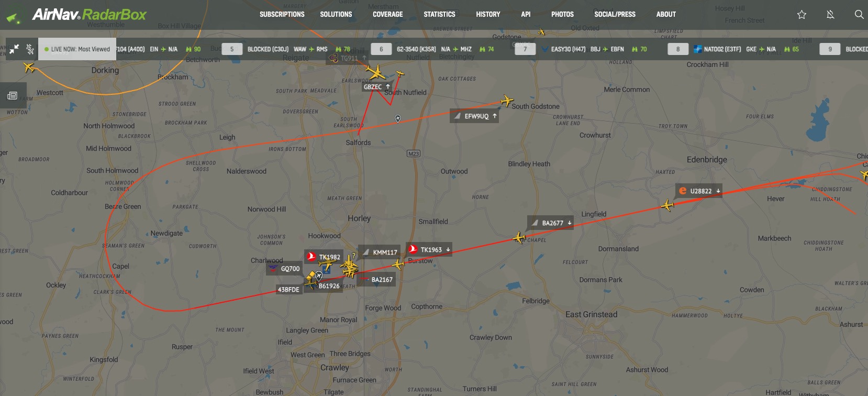Image resolution: width=868 pixels, height=396 pixels.
Task: Click the EFW9UQ flight tag
Action: (x=474, y=116)
